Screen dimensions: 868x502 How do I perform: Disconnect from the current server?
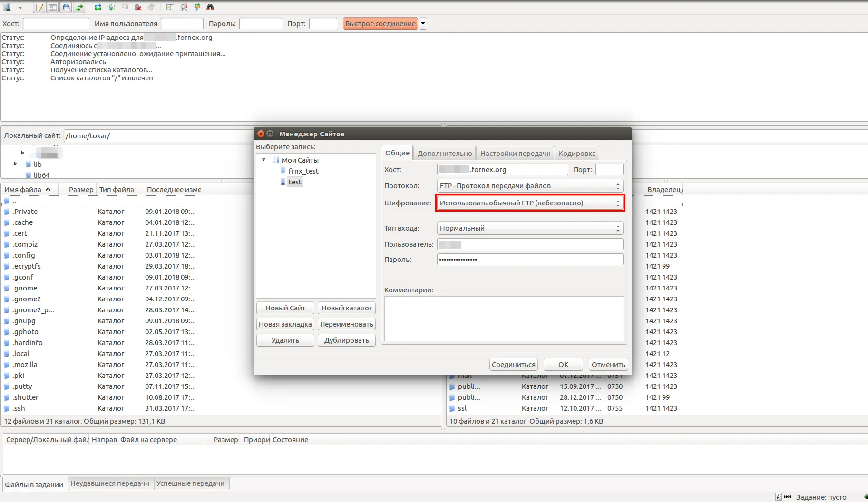click(138, 7)
